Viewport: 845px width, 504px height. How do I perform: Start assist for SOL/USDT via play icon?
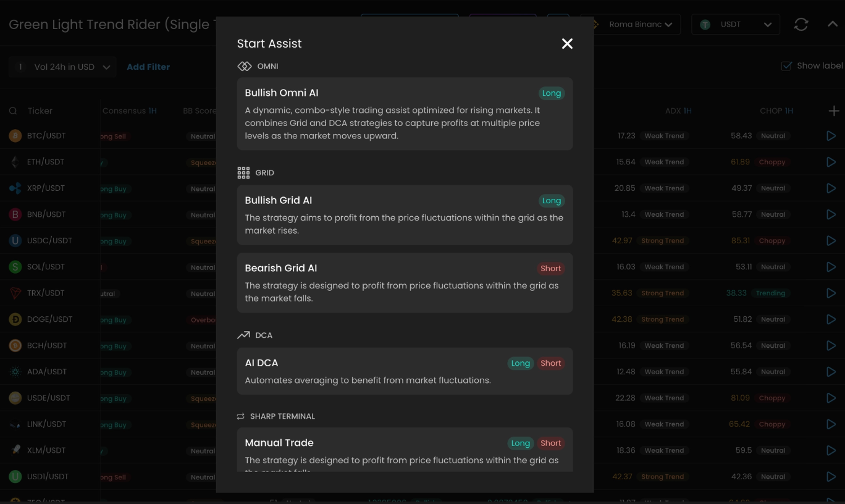pos(831,267)
